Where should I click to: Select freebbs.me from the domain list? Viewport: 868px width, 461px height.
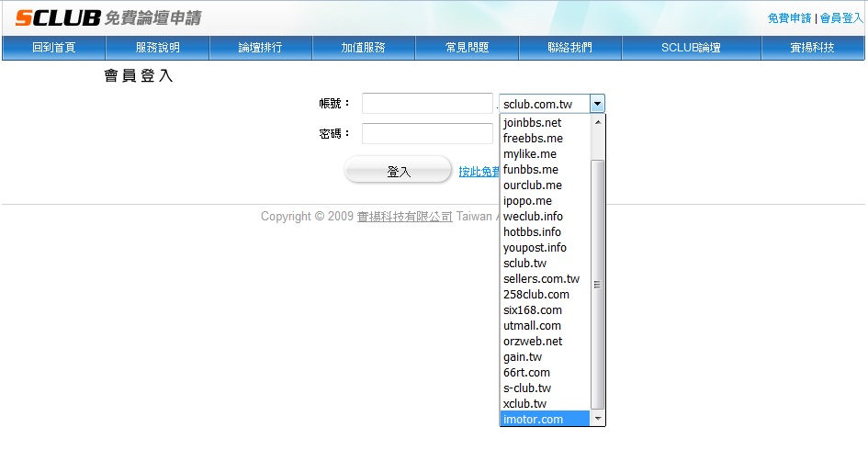click(545, 138)
